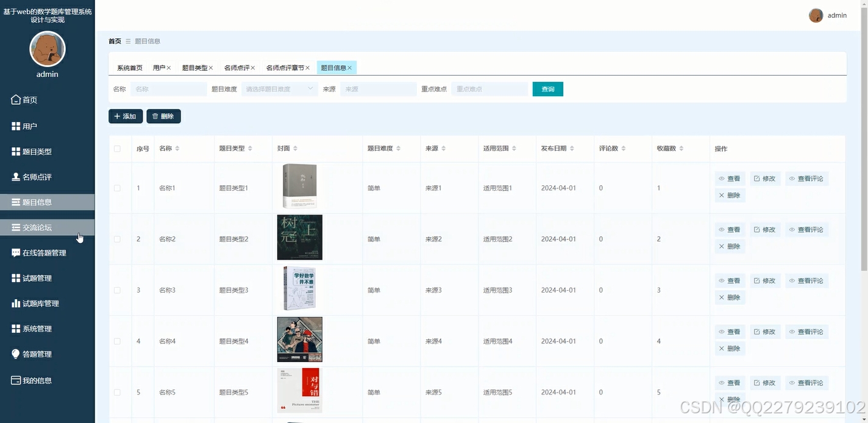Click the admin avatar in the top bar

click(x=816, y=15)
